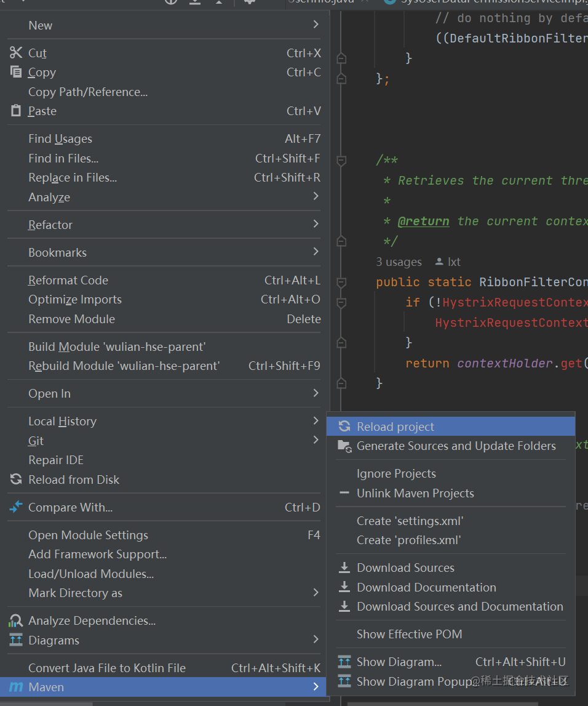Choose Optimize Imports menu item
588x706 pixels.
[x=164, y=299]
